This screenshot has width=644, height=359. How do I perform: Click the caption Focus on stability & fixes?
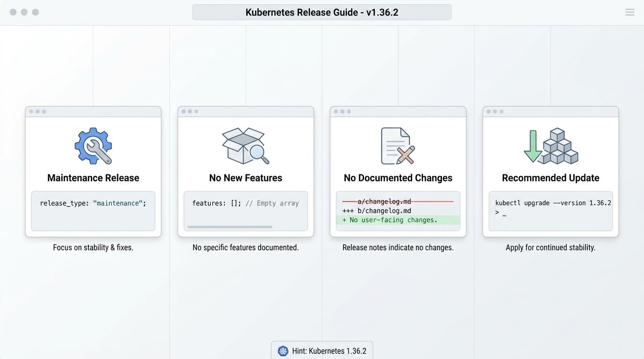(93, 247)
